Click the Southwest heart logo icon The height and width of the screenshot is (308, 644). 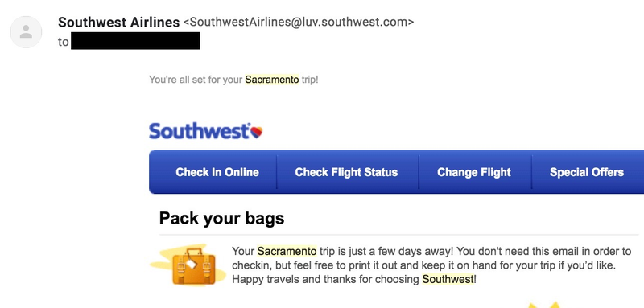[x=256, y=133]
